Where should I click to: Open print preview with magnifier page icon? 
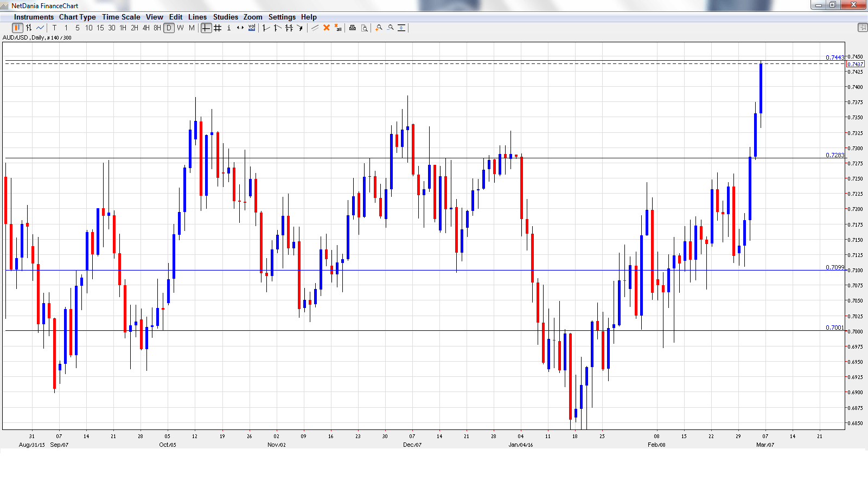point(365,28)
